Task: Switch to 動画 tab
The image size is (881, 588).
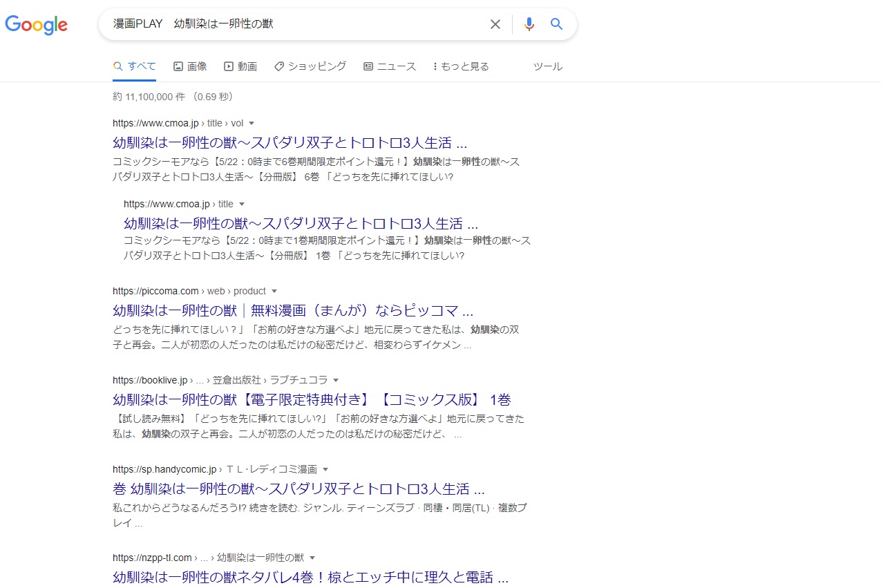Action: pos(240,66)
